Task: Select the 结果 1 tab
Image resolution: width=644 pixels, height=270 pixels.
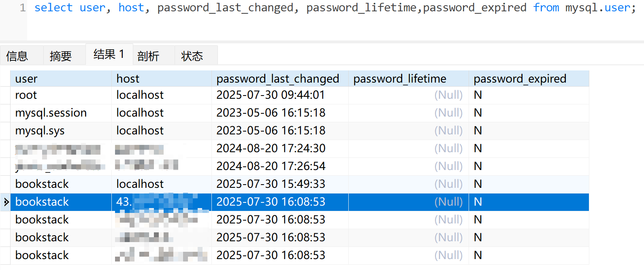Action: click(x=109, y=54)
